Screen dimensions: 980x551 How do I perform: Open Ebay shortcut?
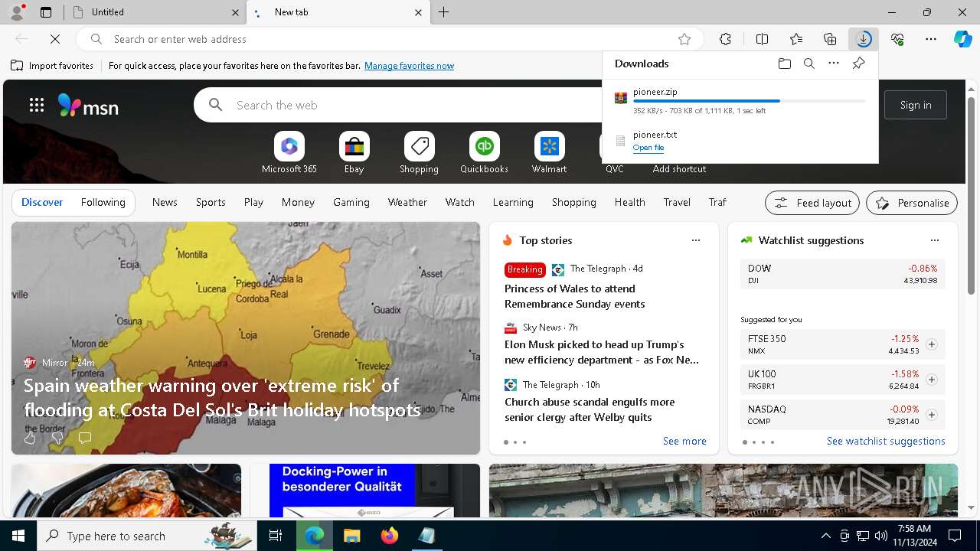coord(354,152)
